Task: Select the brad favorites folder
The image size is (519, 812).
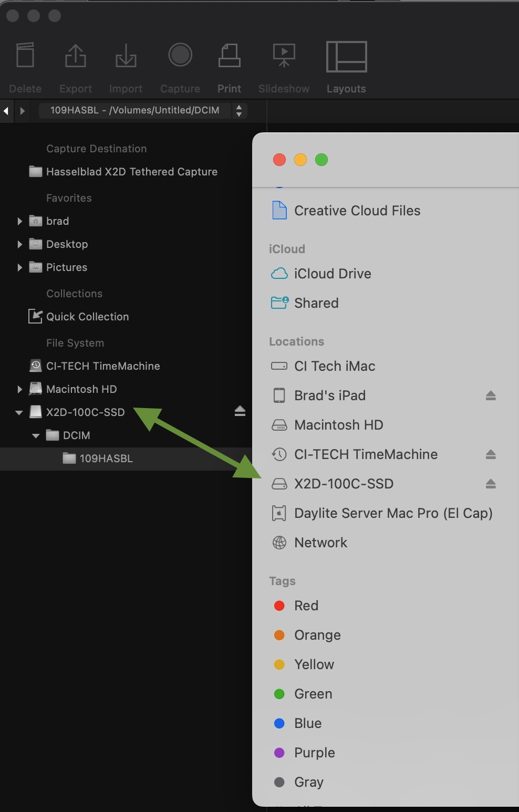Action: (57, 221)
